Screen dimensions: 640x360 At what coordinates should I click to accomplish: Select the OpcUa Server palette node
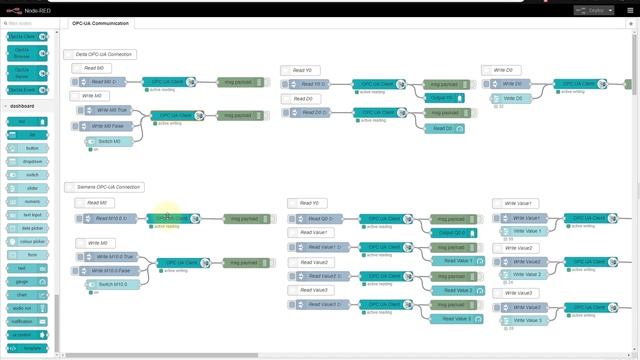pos(27,73)
